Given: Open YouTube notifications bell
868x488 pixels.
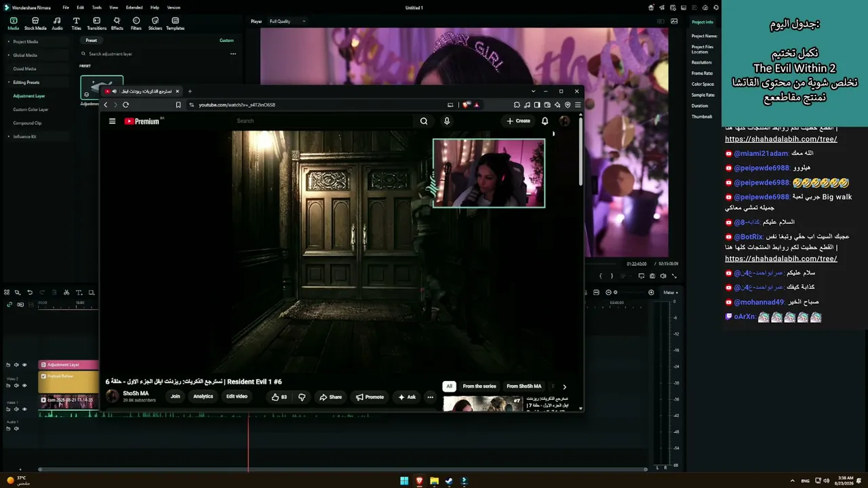Looking at the screenshot, I should (545, 121).
